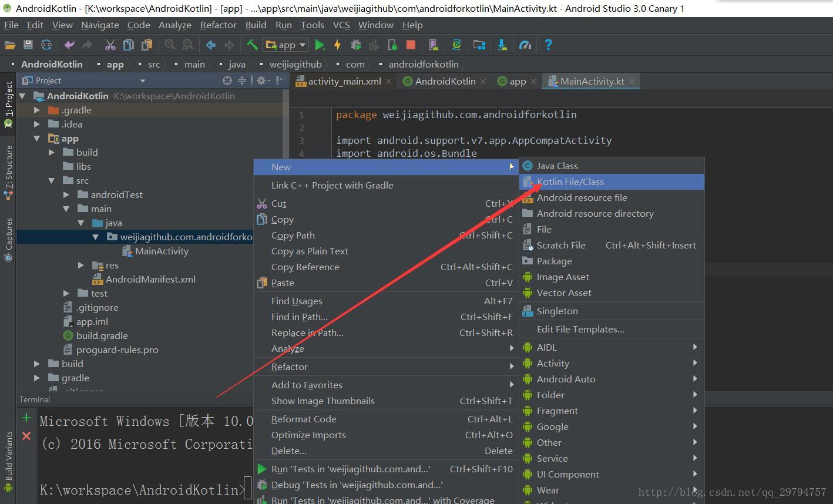833x504 pixels.
Task: Click the Synchronize toolbar icon
Action: click(x=46, y=45)
